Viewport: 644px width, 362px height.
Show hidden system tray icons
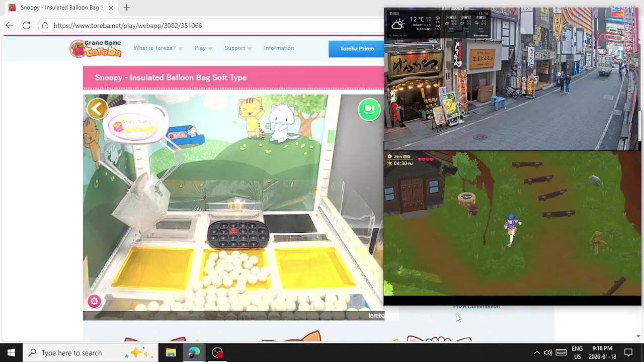click(536, 352)
